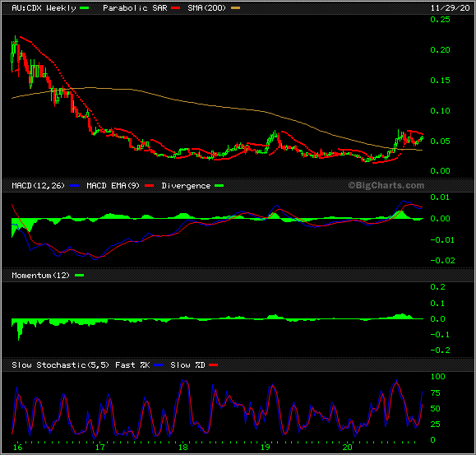The width and height of the screenshot is (476, 455).
Task: Click the orange SMA(200) legend swatch
Action: tap(236, 8)
